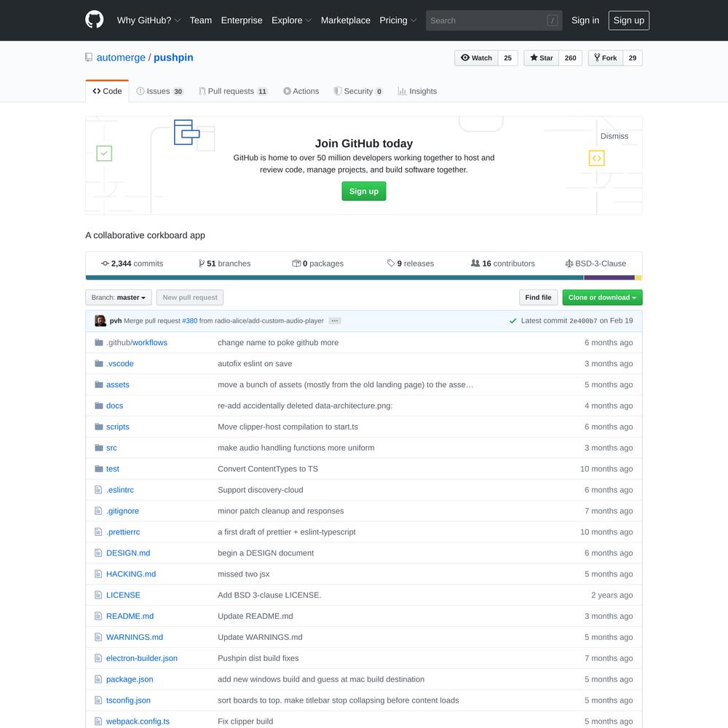Click the green Sign up banner button

(363, 191)
